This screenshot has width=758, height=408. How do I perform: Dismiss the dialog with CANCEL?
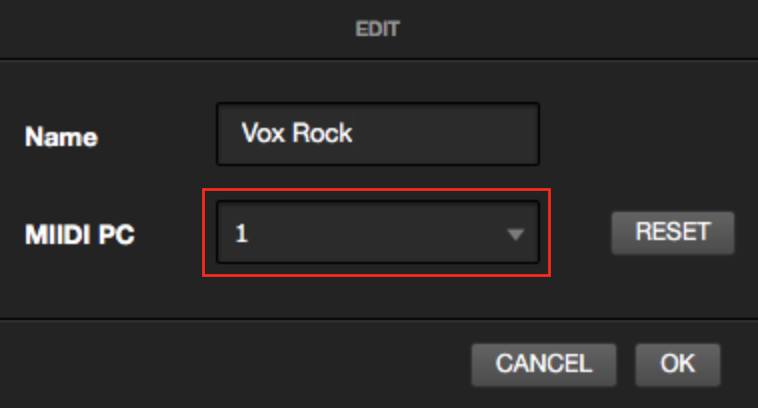[543, 364]
